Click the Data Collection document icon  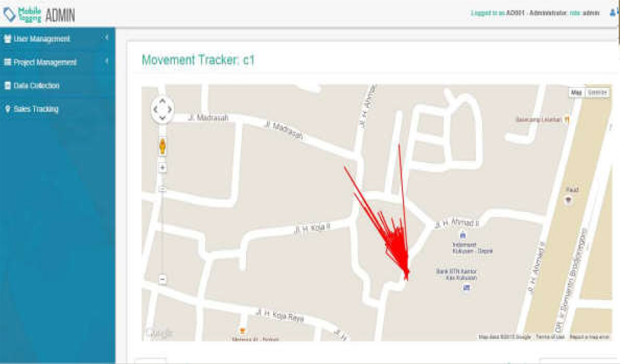[7, 86]
